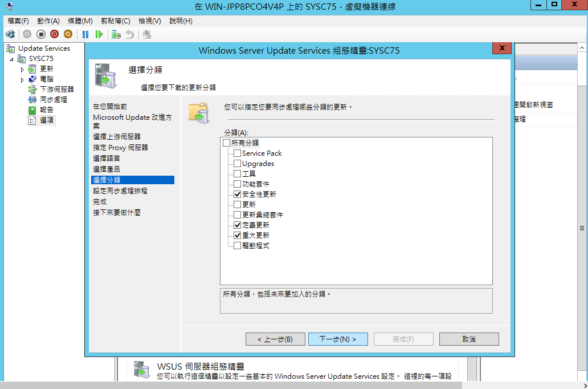Click the VM connection title bar icon
588x389 pixels.
click(9, 6)
